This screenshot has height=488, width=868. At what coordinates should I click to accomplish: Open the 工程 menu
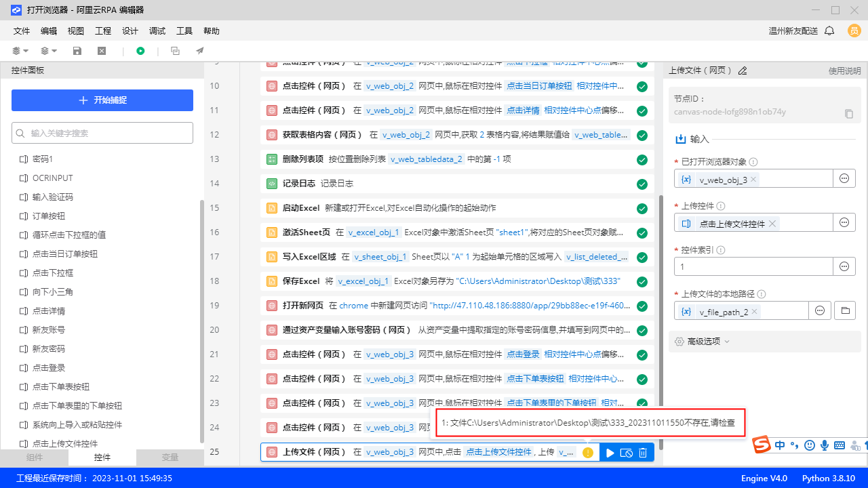[x=103, y=31]
